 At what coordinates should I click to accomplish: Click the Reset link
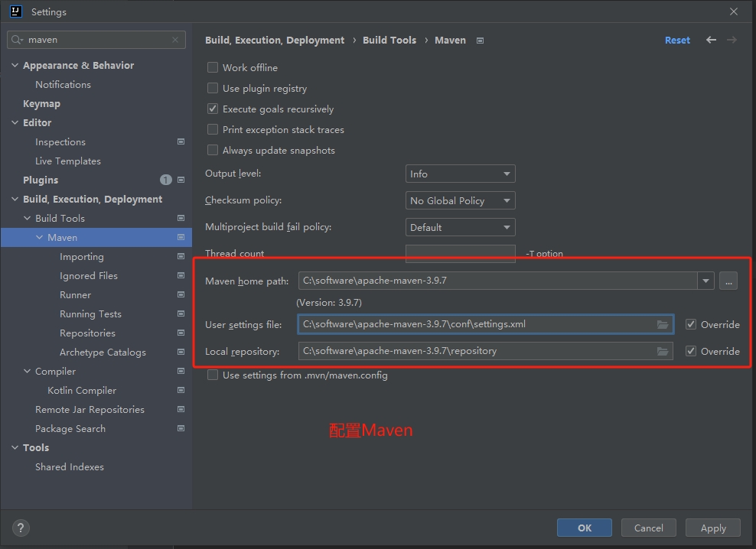(677, 40)
